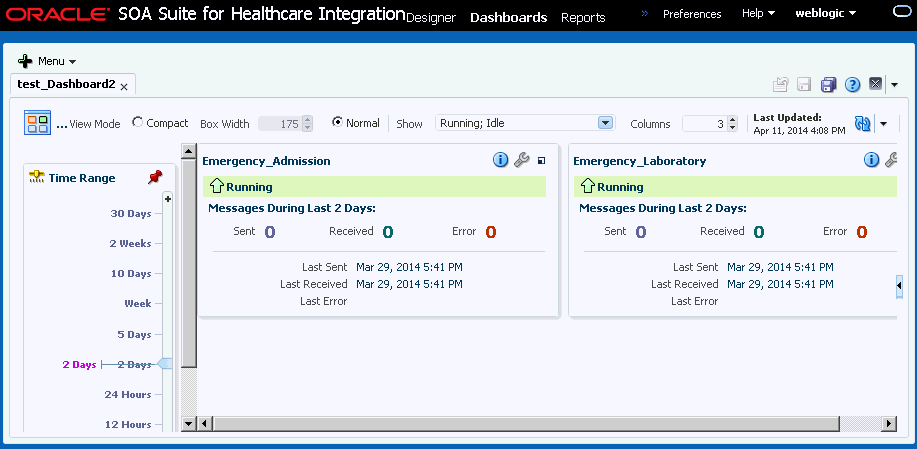Screen dimensions: 917x449
Task: Close the test_Dashboard2 tab
Action: point(124,87)
